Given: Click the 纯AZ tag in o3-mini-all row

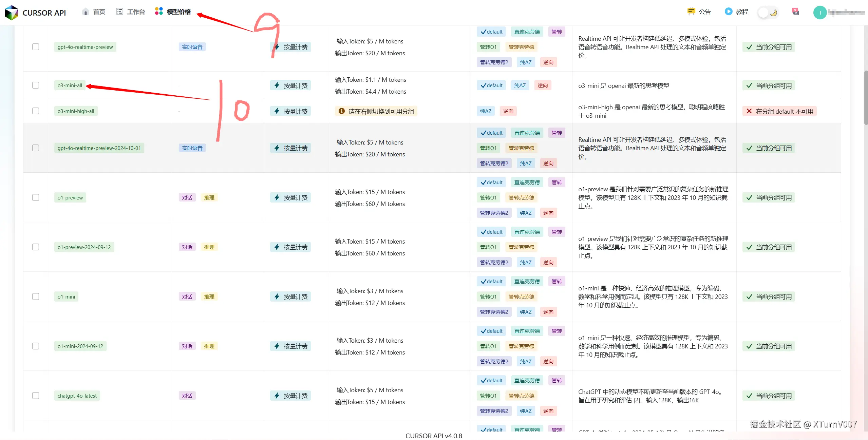Looking at the screenshot, I should click(x=520, y=85).
